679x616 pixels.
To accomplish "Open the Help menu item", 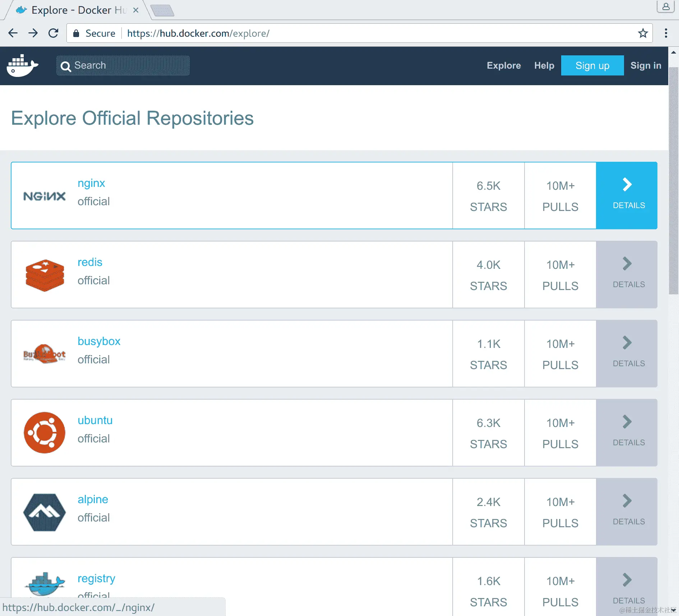I will [544, 65].
